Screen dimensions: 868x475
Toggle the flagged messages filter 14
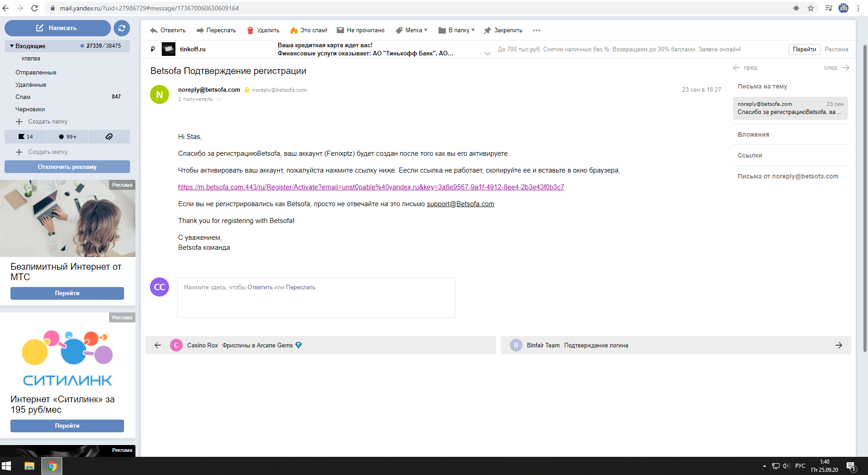[25, 137]
